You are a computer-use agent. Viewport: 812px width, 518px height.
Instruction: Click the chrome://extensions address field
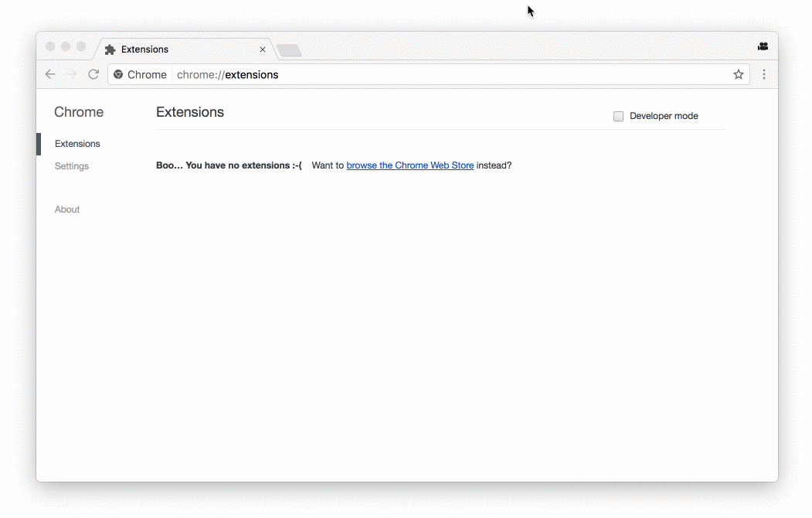pos(450,74)
